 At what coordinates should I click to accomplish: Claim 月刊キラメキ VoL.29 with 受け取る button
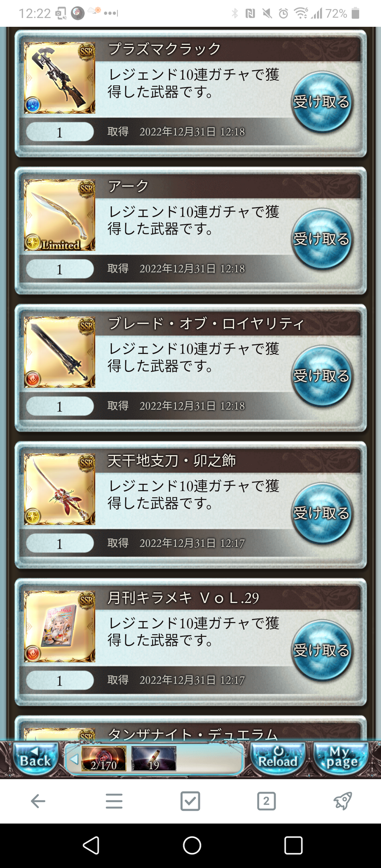point(321,650)
